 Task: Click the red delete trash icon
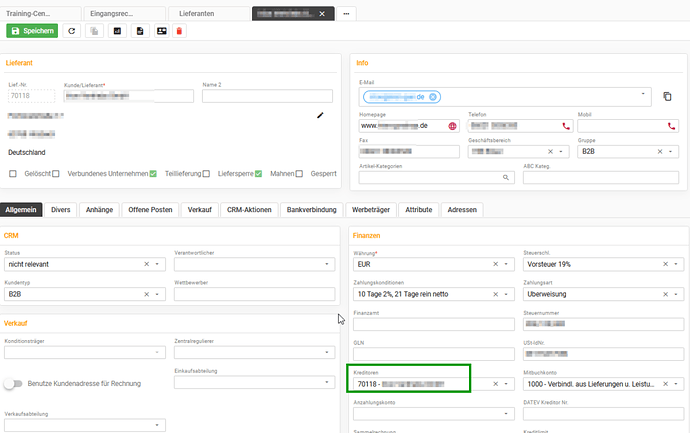click(180, 31)
